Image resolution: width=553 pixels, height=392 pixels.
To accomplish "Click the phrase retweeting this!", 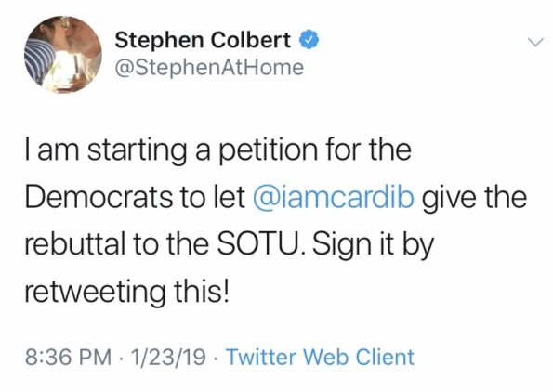I will pyautogui.click(x=127, y=293).
